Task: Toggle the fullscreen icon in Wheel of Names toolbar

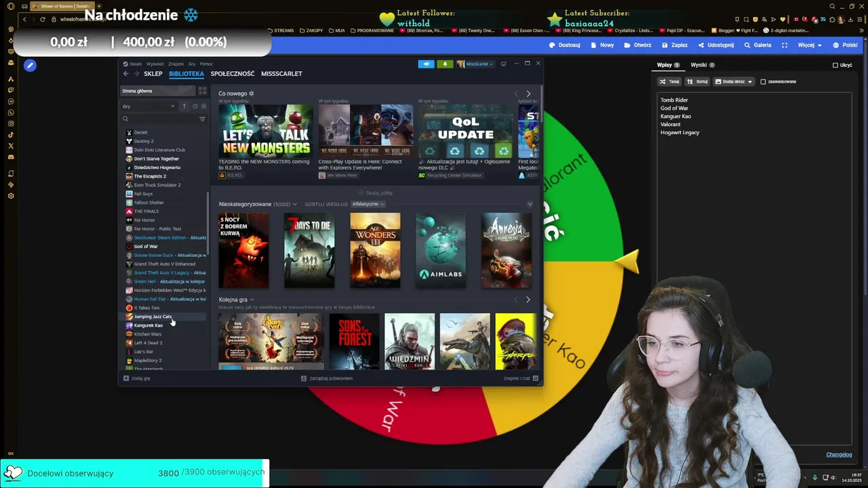Action: point(785,45)
